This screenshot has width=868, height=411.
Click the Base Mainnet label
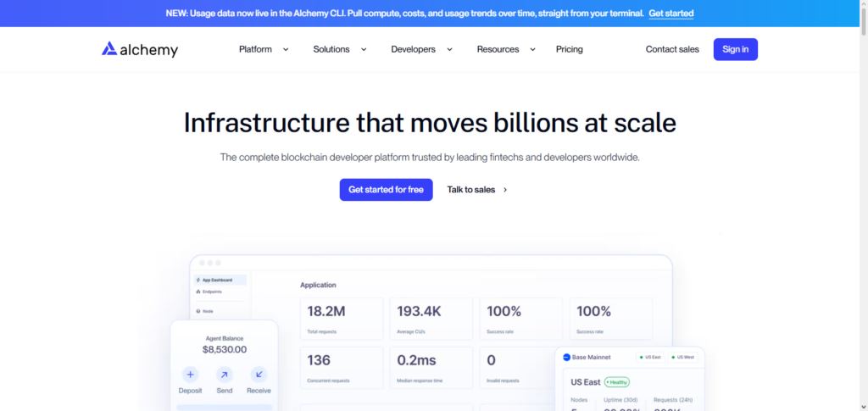pos(591,358)
